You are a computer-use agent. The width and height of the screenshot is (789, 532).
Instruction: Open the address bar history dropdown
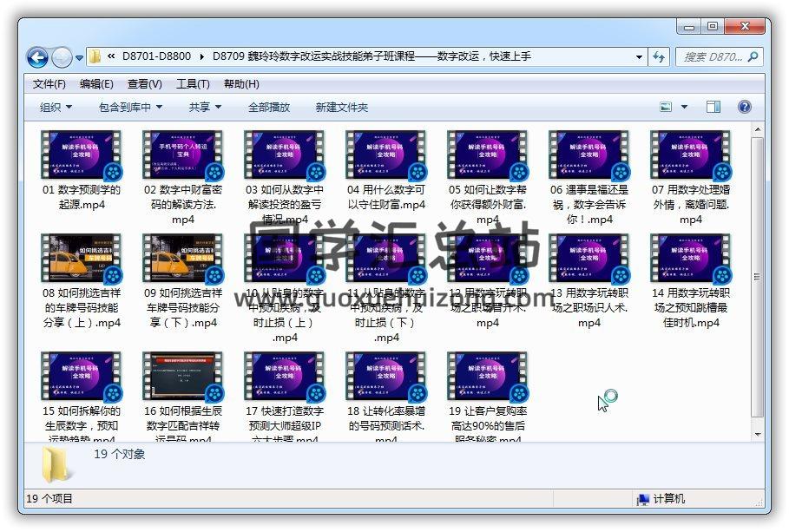tap(639, 57)
